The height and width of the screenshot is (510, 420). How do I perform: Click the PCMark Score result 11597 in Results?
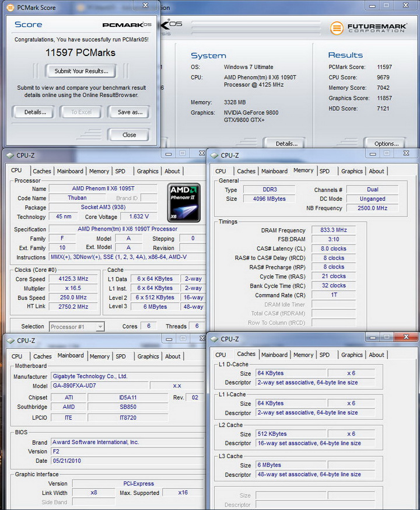(x=384, y=67)
